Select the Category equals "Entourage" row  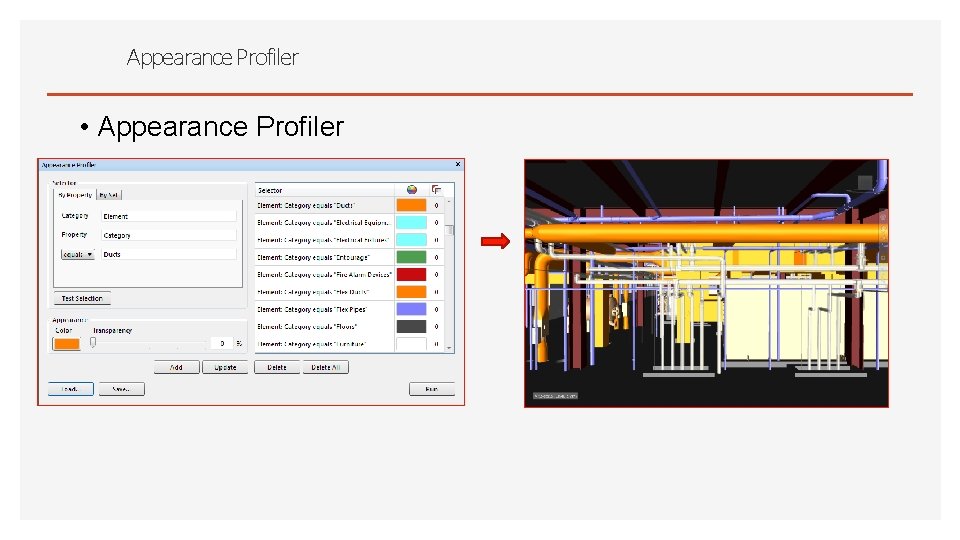click(x=350, y=257)
